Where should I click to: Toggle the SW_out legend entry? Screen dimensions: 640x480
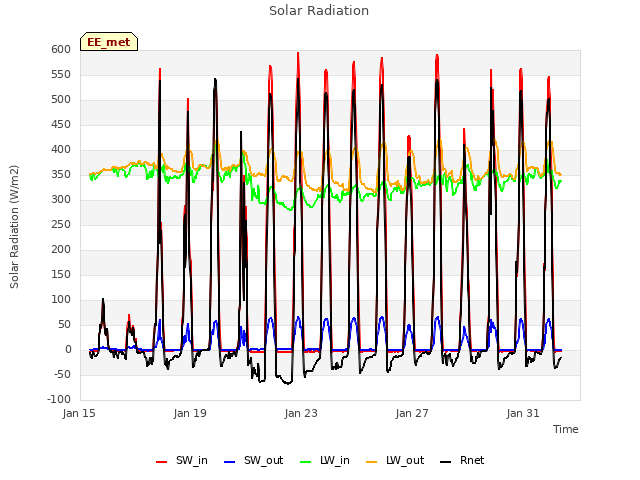253,460
